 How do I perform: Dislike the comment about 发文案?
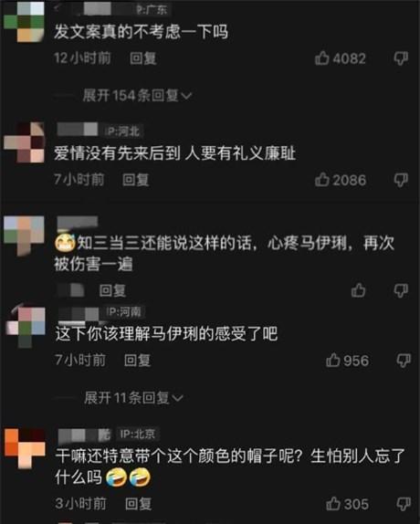(401, 58)
